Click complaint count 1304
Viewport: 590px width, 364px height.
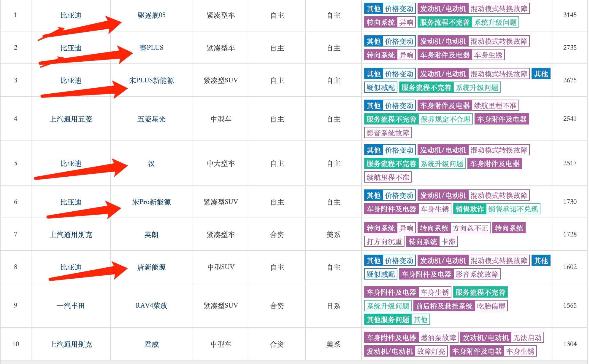(570, 344)
